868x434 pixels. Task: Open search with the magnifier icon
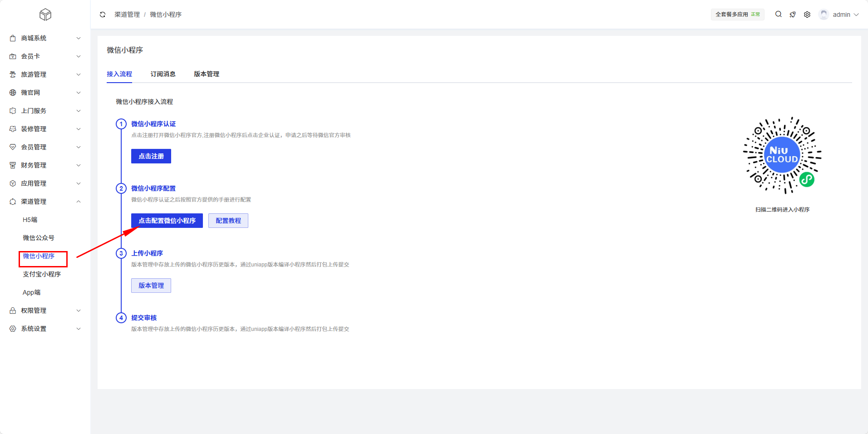tap(779, 15)
